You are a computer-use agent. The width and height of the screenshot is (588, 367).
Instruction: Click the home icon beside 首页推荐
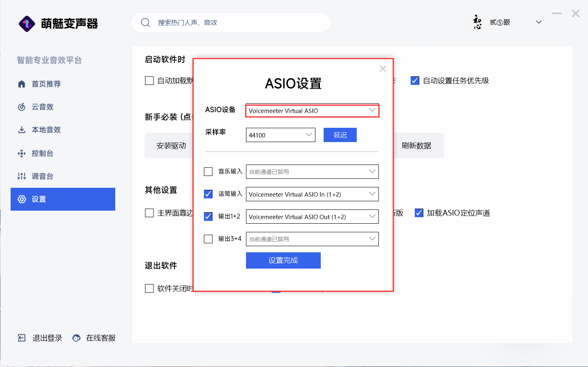click(x=22, y=84)
